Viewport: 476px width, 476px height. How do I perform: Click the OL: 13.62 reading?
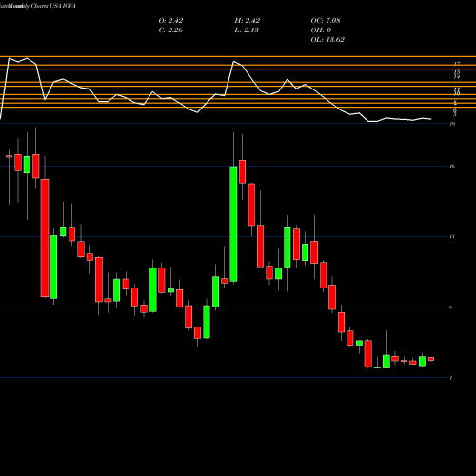[x=327, y=40]
